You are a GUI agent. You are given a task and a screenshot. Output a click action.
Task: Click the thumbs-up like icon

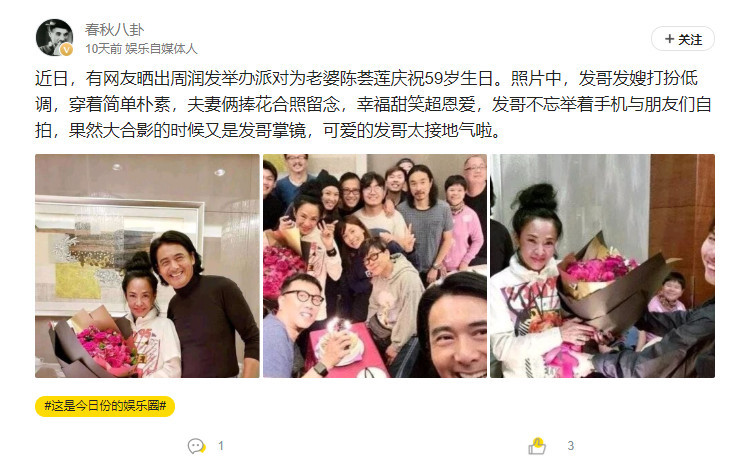pyautogui.click(x=537, y=446)
